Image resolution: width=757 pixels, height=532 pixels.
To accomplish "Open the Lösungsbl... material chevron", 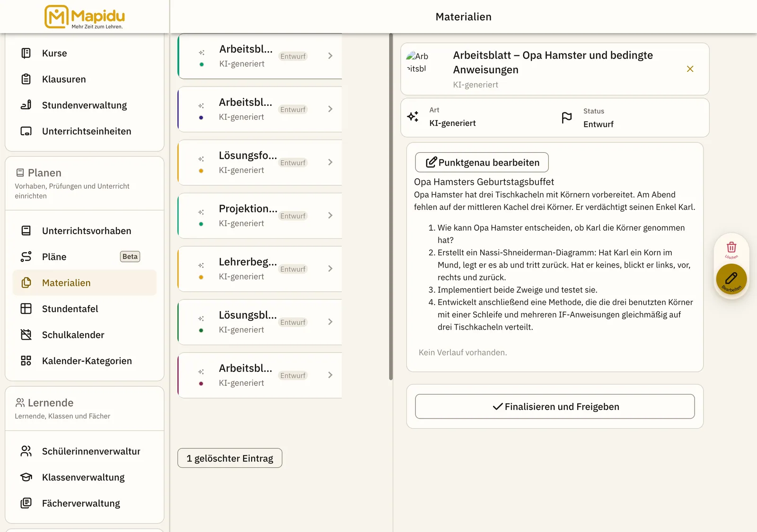I will 330,322.
